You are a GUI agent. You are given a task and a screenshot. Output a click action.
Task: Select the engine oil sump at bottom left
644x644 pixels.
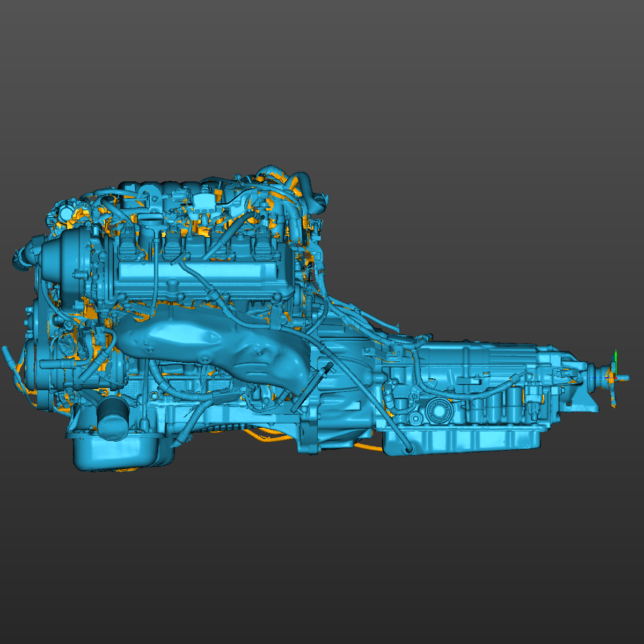(118, 452)
